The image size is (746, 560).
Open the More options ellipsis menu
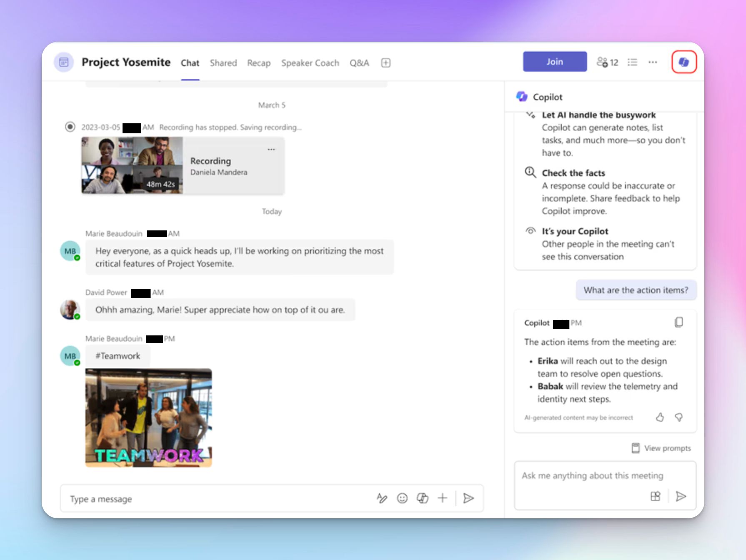coord(653,62)
